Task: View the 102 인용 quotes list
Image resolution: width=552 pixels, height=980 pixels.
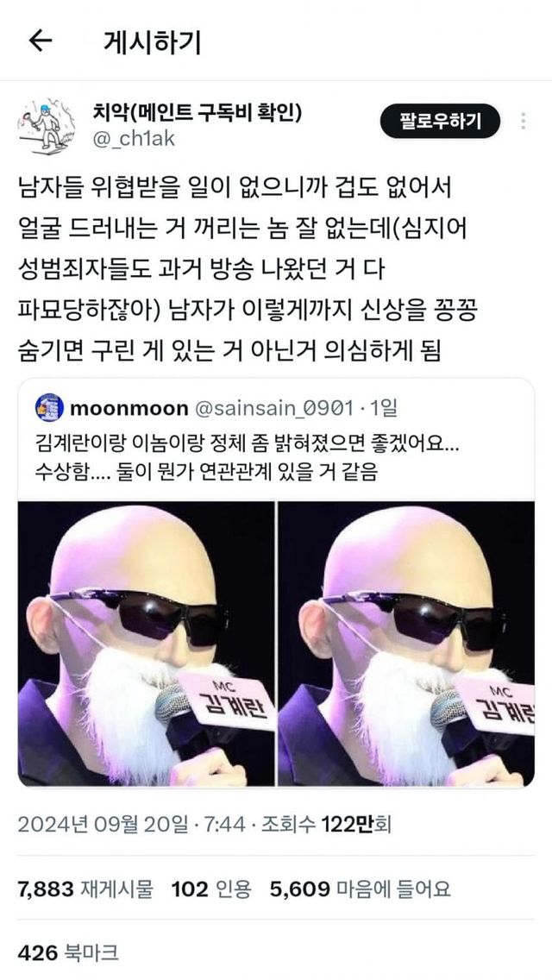Action: pos(211,889)
